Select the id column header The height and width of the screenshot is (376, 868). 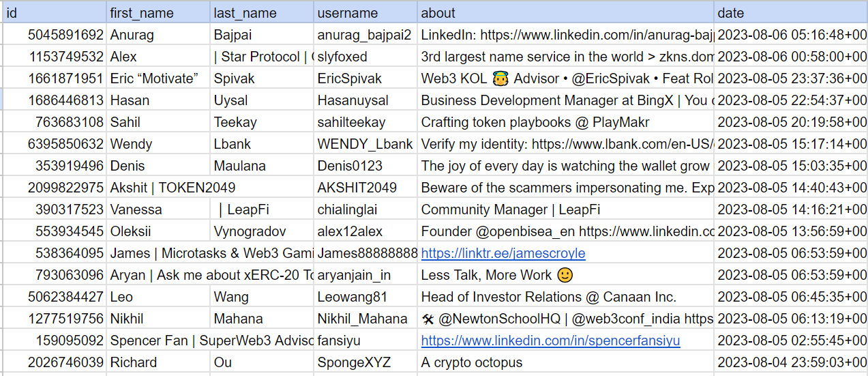coord(55,13)
